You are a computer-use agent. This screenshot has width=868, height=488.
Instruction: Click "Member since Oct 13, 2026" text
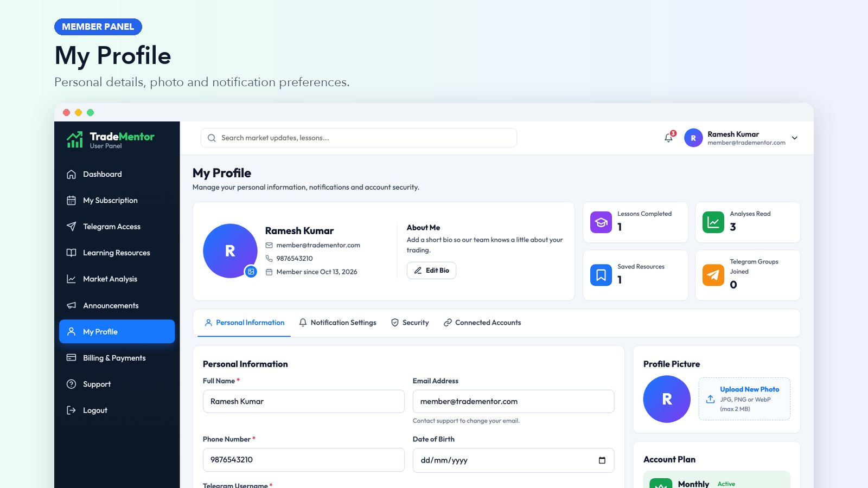317,272
